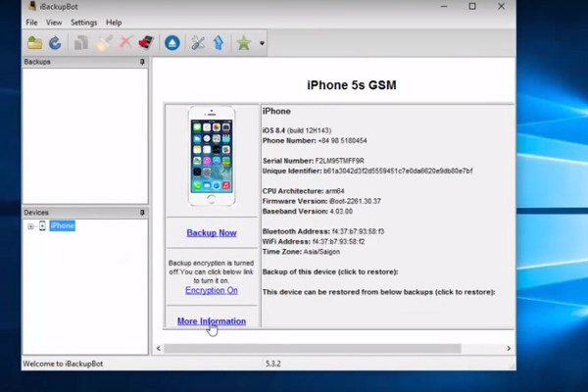The image size is (588, 392).
Task: Click the Serial Number F2LM95TMFF9R text
Action: pyautogui.click(x=314, y=161)
